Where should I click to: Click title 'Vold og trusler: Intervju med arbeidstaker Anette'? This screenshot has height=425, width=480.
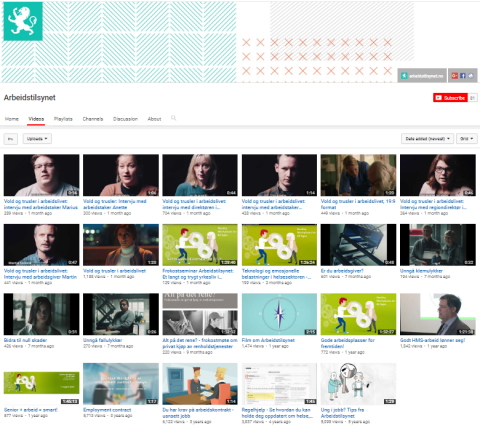(115, 204)
